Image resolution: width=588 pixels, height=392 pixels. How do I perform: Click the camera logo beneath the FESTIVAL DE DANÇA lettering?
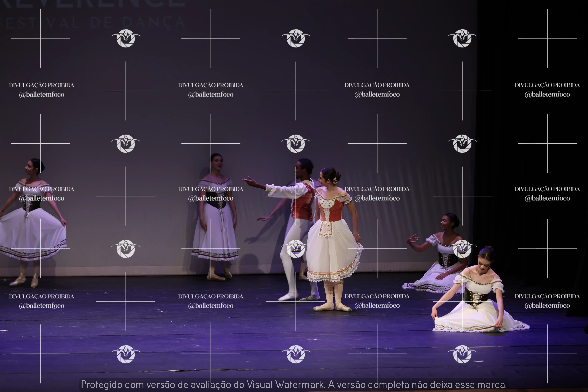126,38
